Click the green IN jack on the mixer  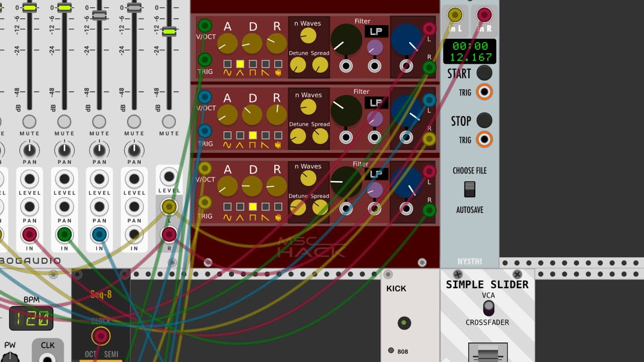tap(64, 234)
